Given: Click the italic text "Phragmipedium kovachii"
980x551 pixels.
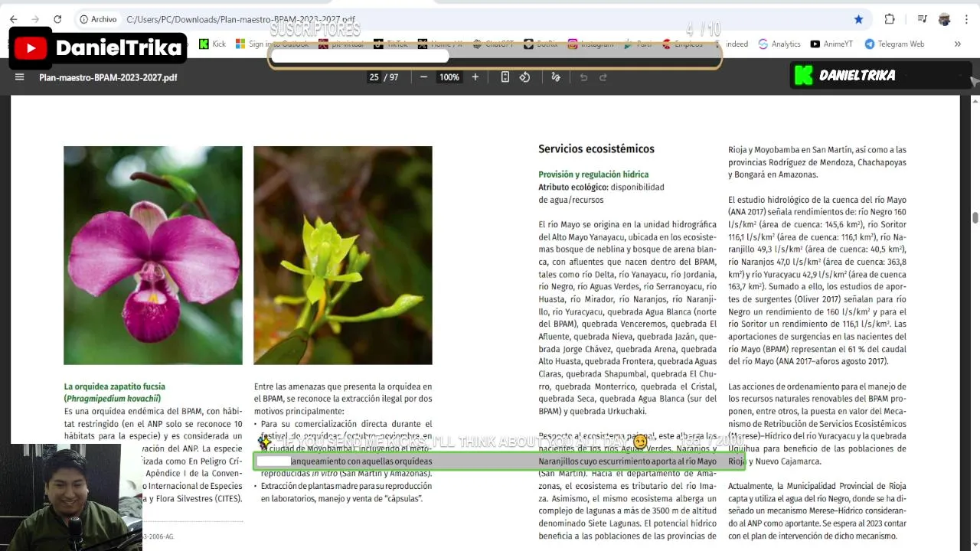Looking at the screenshot, I should tap(113, 399).
